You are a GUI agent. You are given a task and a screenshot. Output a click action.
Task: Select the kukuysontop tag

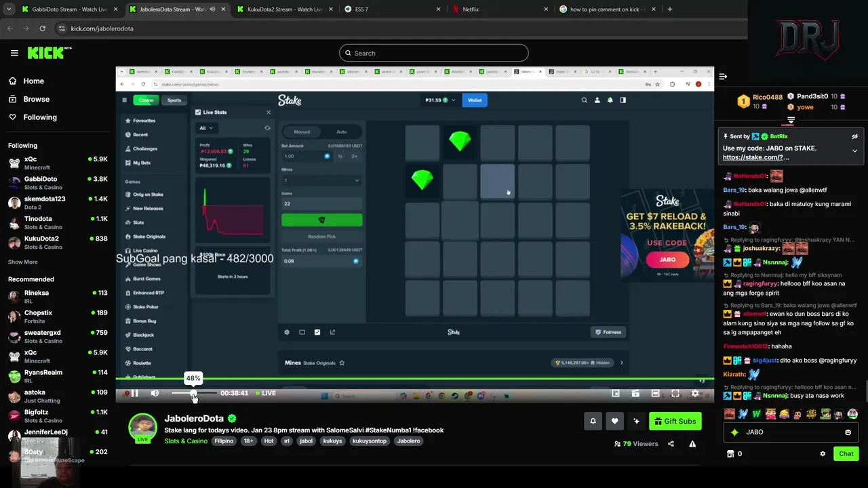tap(369, 441)
